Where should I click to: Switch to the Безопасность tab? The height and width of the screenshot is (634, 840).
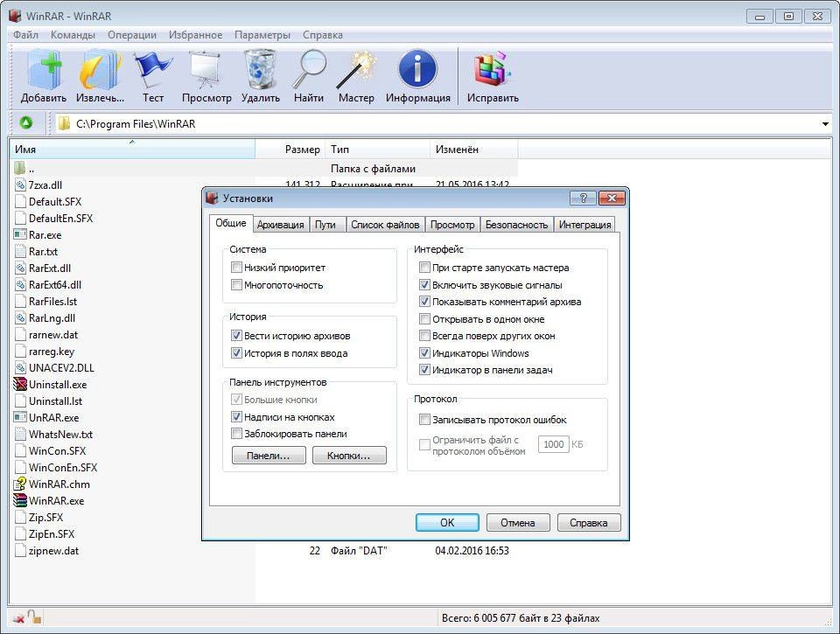coord(516,225)
